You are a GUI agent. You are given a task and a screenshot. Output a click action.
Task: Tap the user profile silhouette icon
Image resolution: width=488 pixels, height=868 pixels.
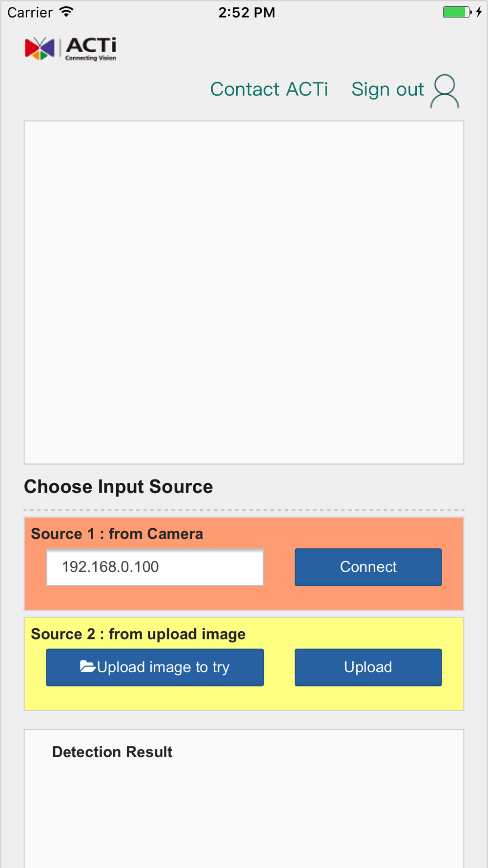(445, 91)
